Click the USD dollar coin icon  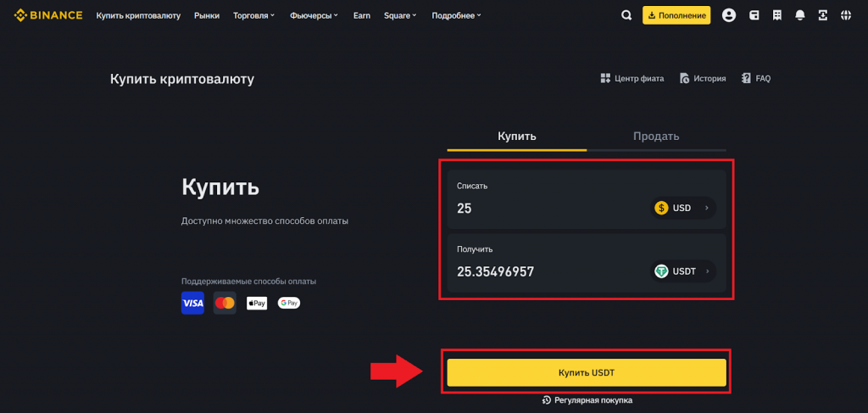(x=661, y=208)
